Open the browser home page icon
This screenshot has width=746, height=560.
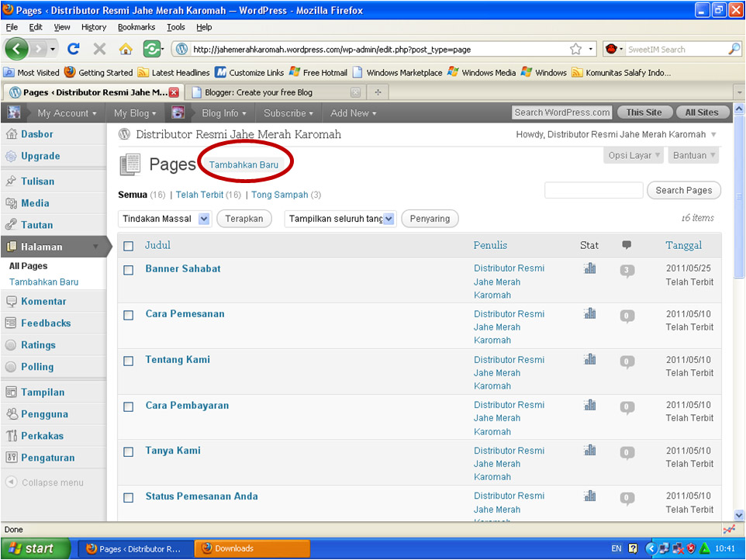pyautogui.click(x=126, y=49)
